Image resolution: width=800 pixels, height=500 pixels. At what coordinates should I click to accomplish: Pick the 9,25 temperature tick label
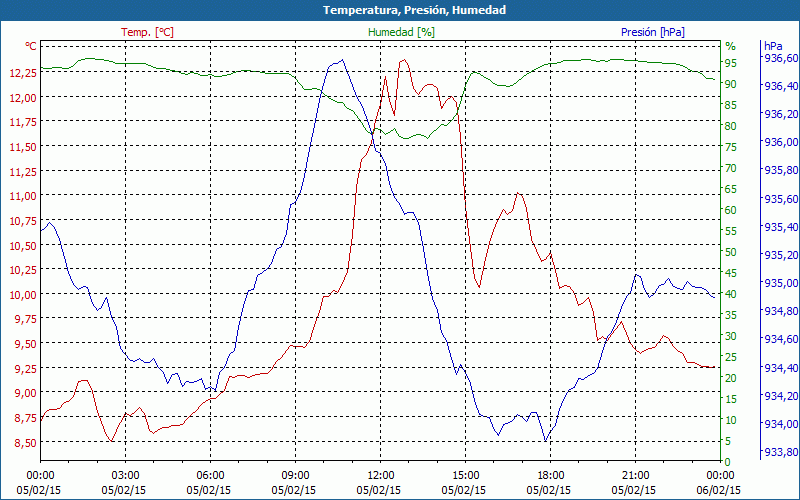[26, 368]
